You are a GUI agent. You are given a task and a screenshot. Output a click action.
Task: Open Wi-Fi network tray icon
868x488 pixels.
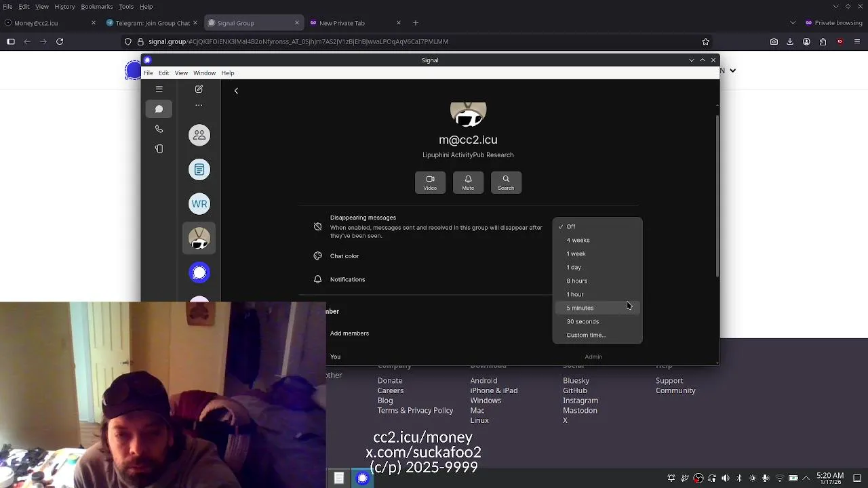pos(779,479)
